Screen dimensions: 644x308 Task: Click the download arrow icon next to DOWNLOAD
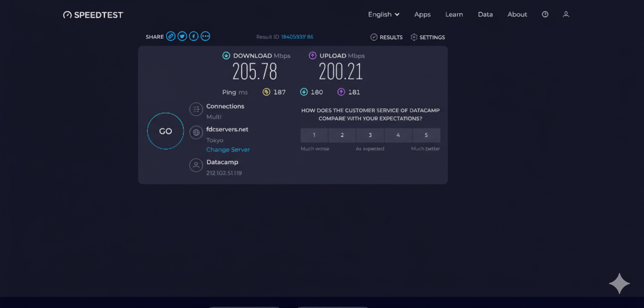pyautogui.click(x=226, y=56)
